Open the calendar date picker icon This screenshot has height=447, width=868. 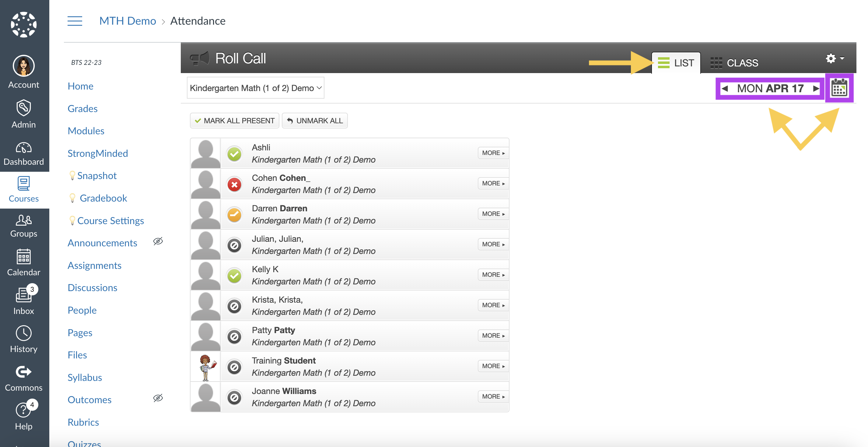(839, 88)
